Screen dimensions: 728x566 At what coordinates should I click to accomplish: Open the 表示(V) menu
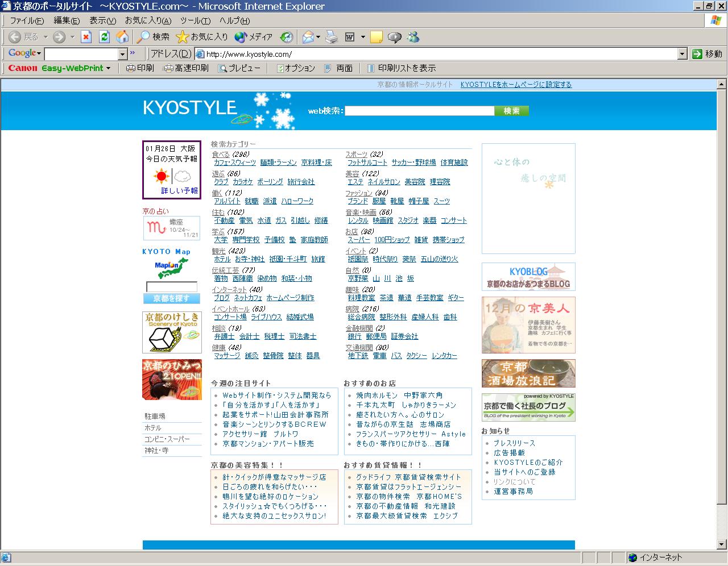(102, 21)
